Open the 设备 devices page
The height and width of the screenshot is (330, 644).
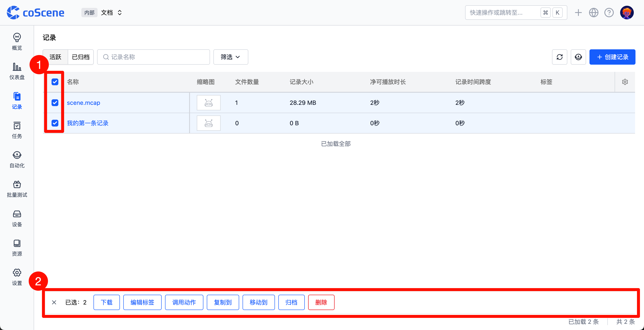click(x=16, y=218)
